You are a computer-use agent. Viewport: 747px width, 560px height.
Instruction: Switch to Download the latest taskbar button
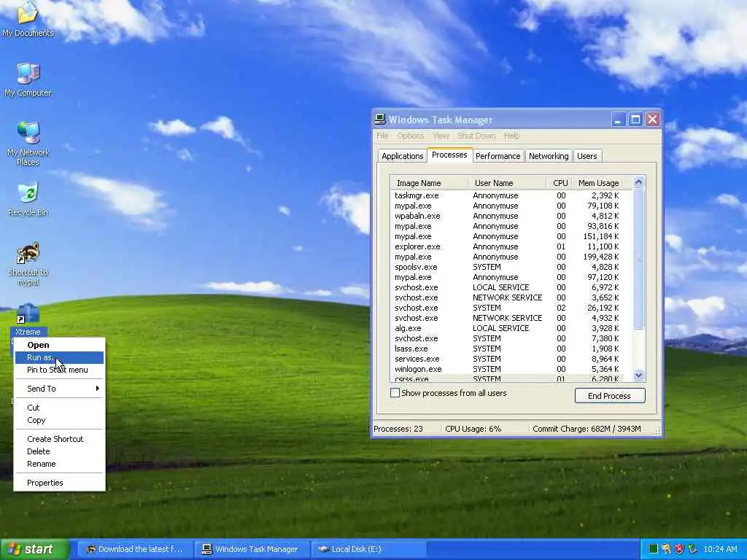point(135,549)
